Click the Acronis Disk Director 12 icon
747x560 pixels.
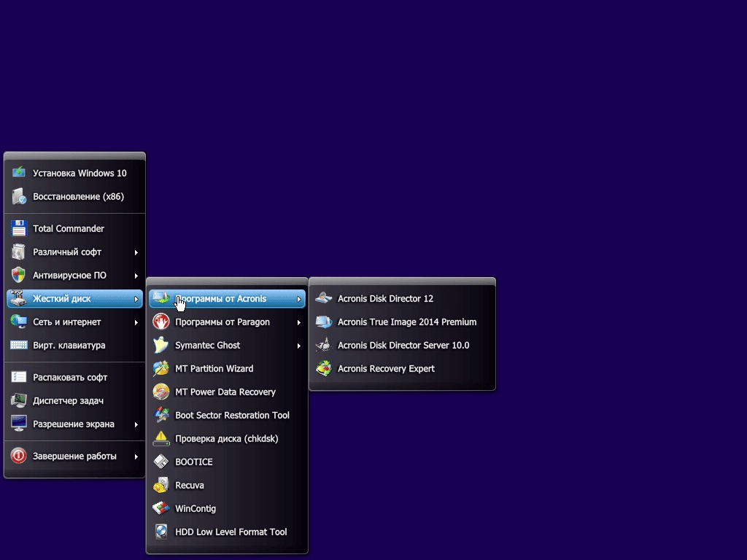click(x=324, y=298)
